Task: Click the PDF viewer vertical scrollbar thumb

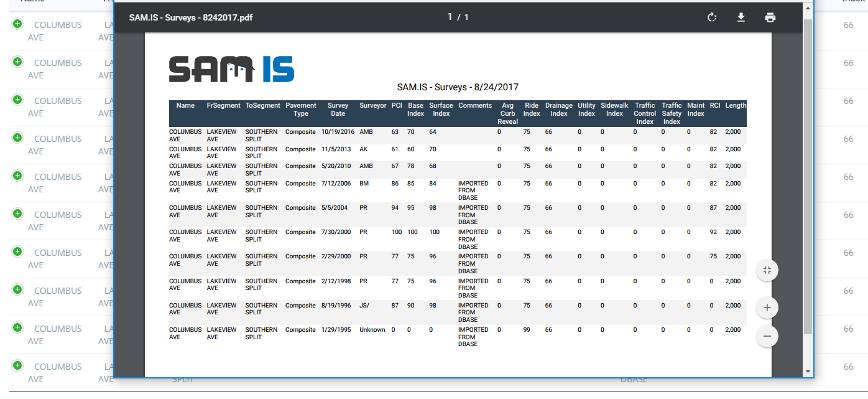Action: coord(808,174)
